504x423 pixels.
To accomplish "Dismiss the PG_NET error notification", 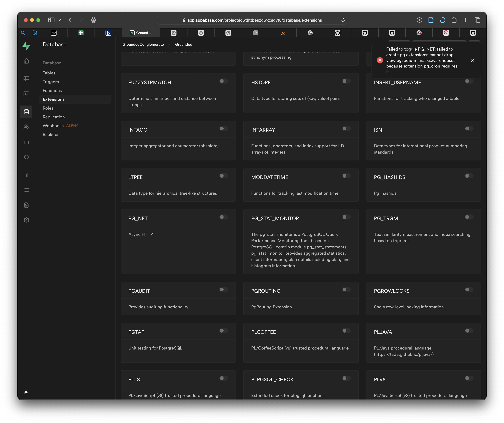I will pos(473,60).
